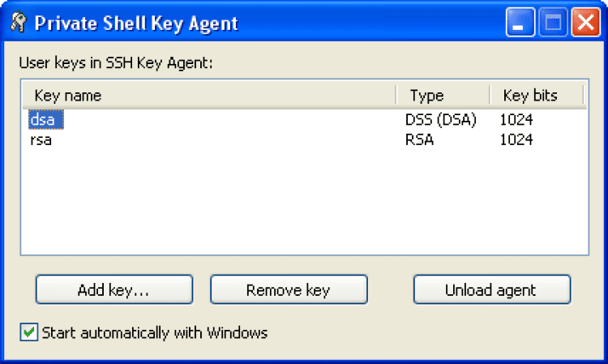Click the 1024 key bits value for rsa
The image size is (608, 364).
[516, 139]
